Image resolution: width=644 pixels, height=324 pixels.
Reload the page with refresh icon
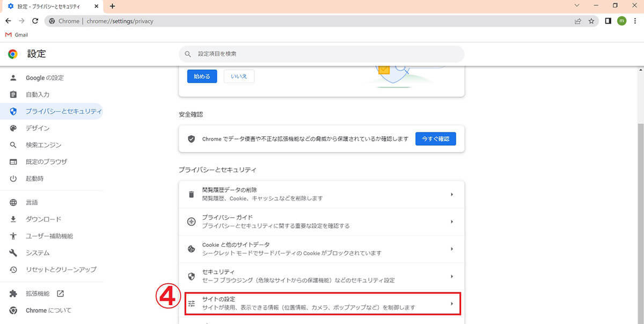tap(35, 21)
